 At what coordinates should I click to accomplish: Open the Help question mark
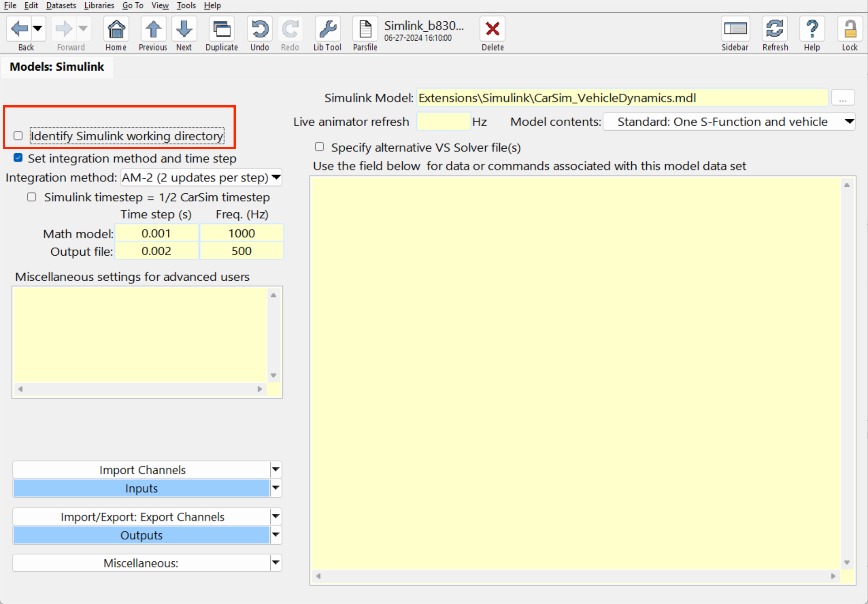(812, 29)
